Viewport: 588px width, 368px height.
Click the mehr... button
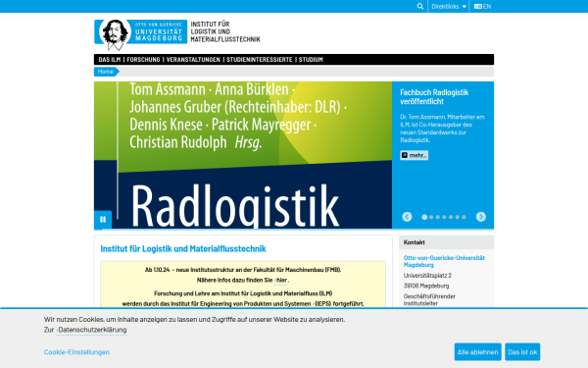pos(414,155)
